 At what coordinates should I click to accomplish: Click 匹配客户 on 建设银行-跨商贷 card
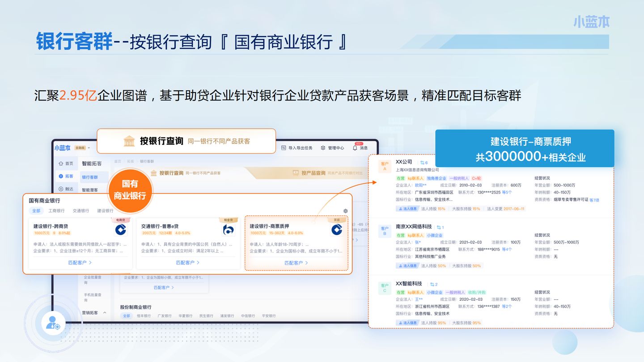pos(80,263)
